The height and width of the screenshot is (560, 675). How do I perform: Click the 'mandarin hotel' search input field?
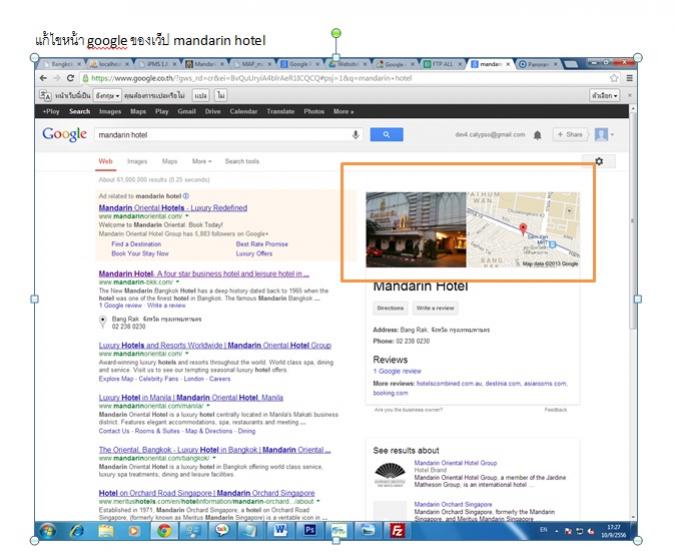click(222, 135)
